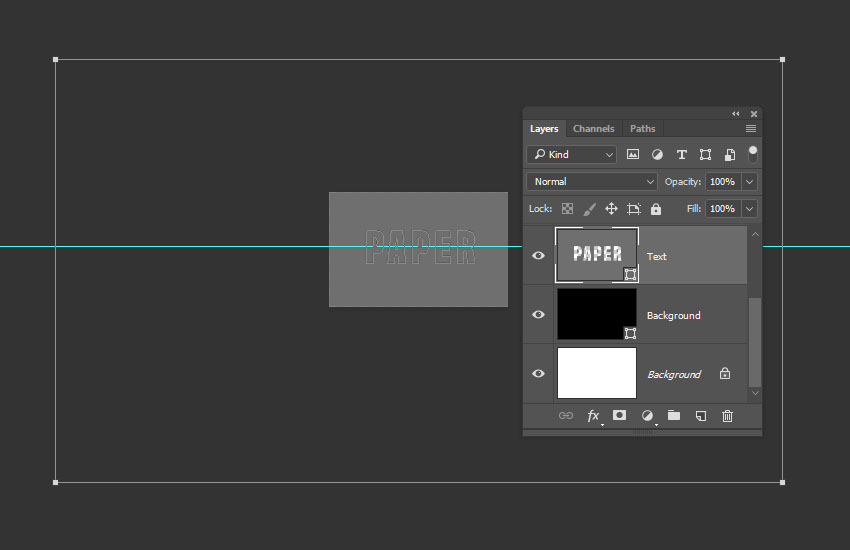This screenshot has width=850, height=550.
Task: Click the layers scrollbar down arrow
Action: point(755,393)
